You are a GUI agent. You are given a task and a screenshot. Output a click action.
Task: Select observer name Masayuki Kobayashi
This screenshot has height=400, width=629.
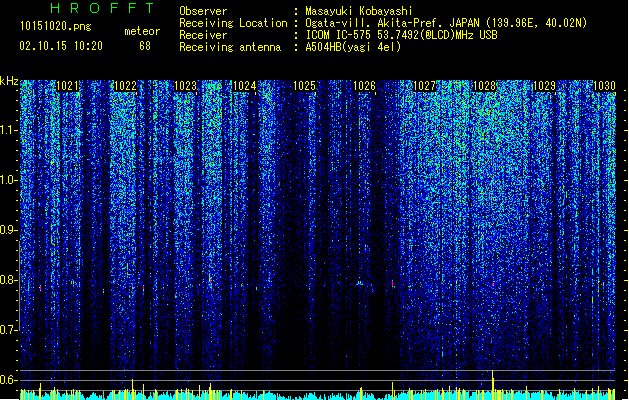[359, 11]
